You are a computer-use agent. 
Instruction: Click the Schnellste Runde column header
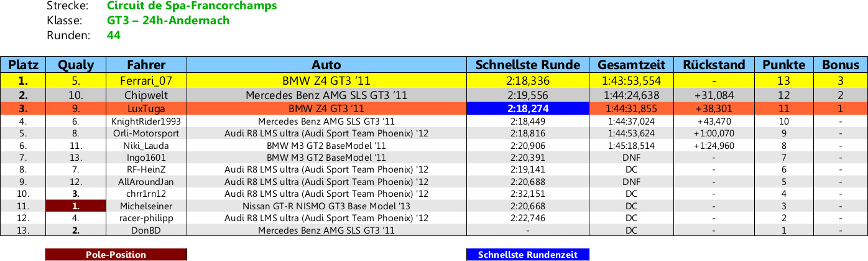tap(528, 65)
